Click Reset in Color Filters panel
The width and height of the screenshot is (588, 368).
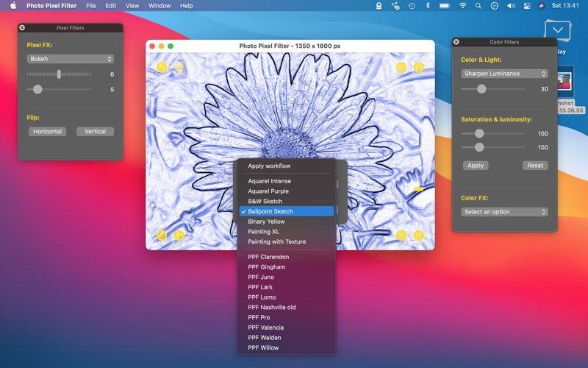pos(535,166)
